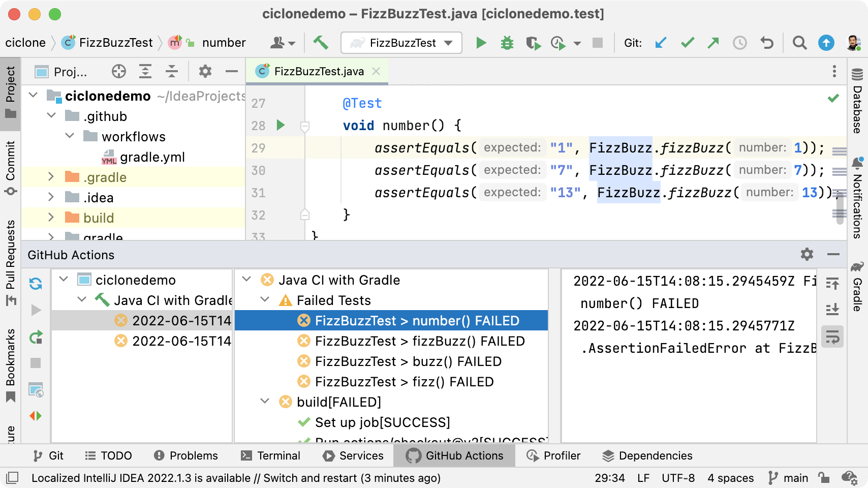The height and width of the screenshot is (488, 868).
Task: Run with coverage shield icon
Action: [x=533, y=43]
